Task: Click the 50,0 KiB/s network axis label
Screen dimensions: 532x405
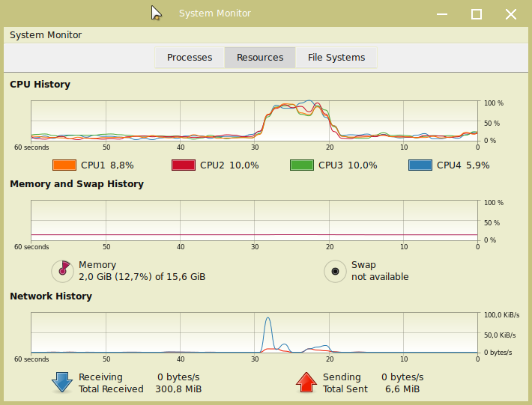Action: tap(500, 335)
